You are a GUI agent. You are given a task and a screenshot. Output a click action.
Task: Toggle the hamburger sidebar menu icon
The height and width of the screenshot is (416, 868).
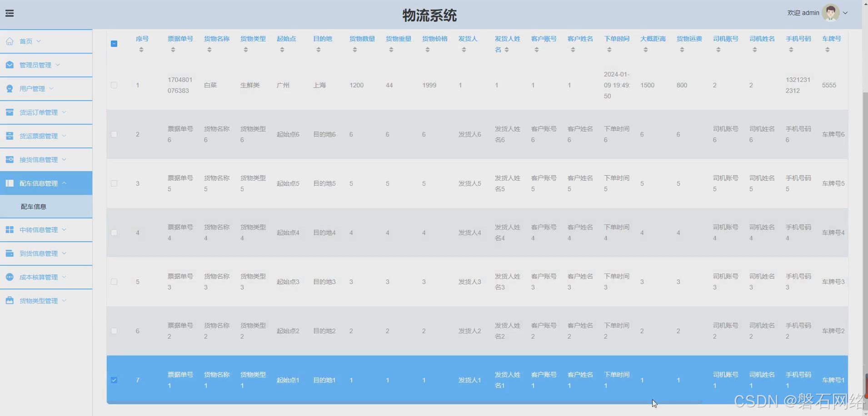10,13
